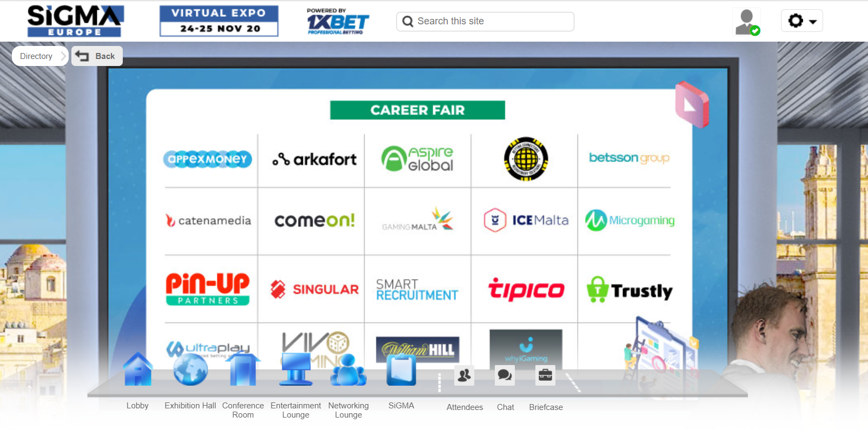This screenshot has width=868, height=430.
Task: Click the pink play cube icon
Action: click(691, 104)
